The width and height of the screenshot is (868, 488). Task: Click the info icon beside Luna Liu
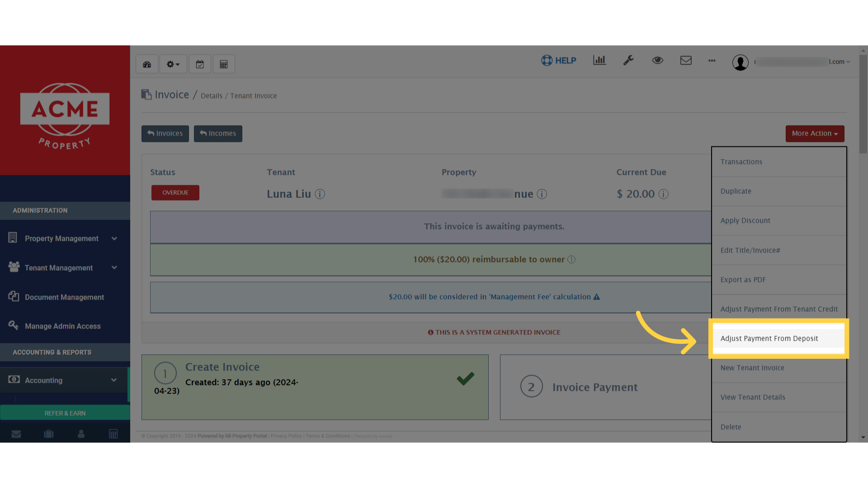320,194
